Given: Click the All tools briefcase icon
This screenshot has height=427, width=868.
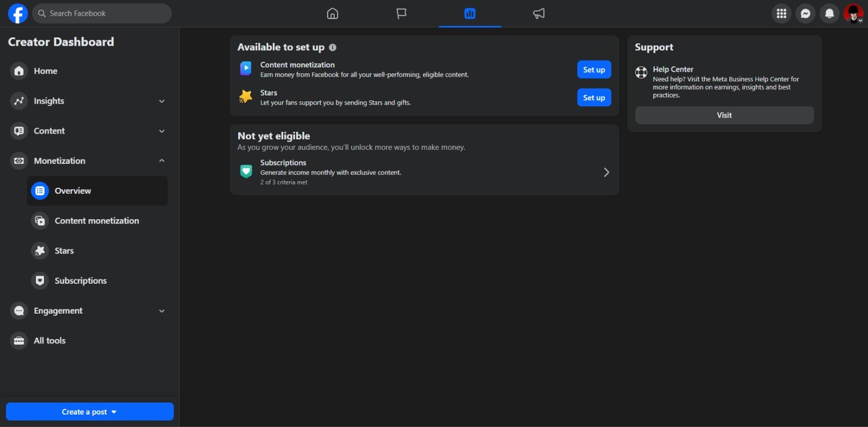Looking at the screenshot, I should [19, 341].
